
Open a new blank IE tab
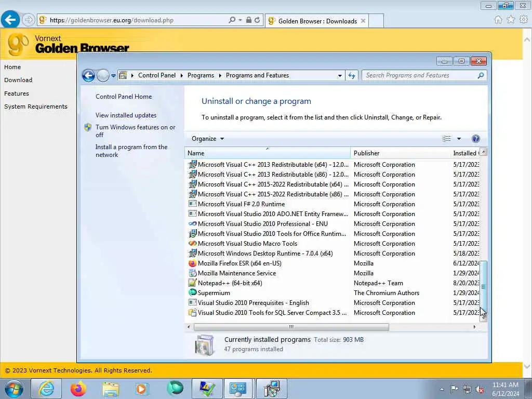coord(376,21)
